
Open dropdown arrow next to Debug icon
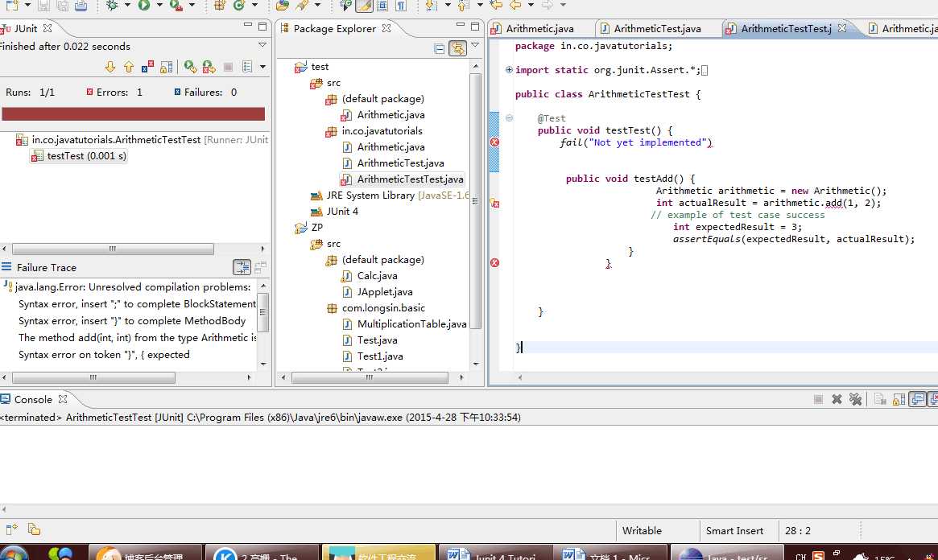[127, 6]
